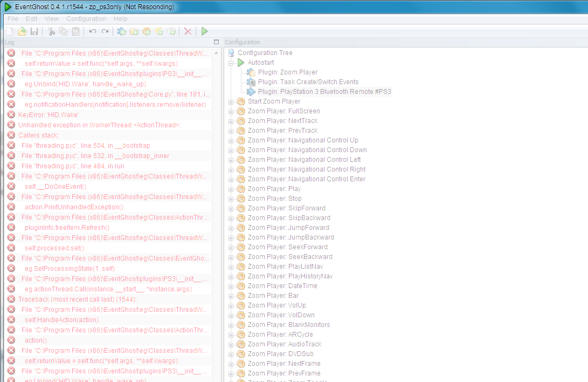Screen dimensions: 588x382
Task: Click the green Execute toolbar arrow
Action: coord(204,31)
